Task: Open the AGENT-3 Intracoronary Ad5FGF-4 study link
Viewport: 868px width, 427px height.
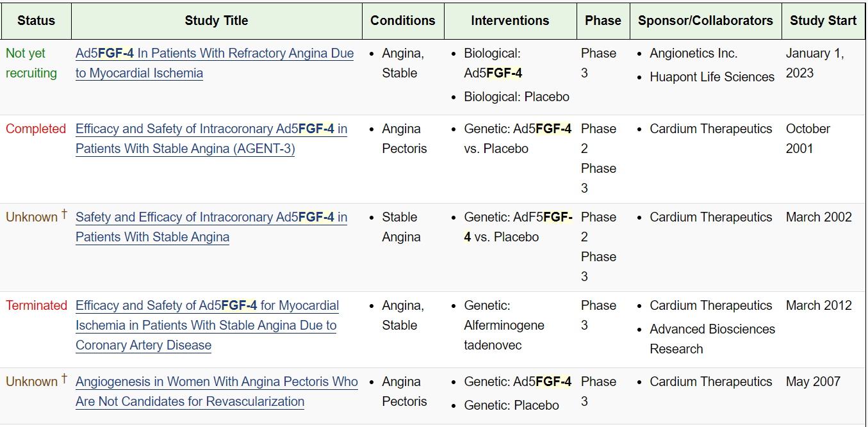Action: tap(211, 129)
